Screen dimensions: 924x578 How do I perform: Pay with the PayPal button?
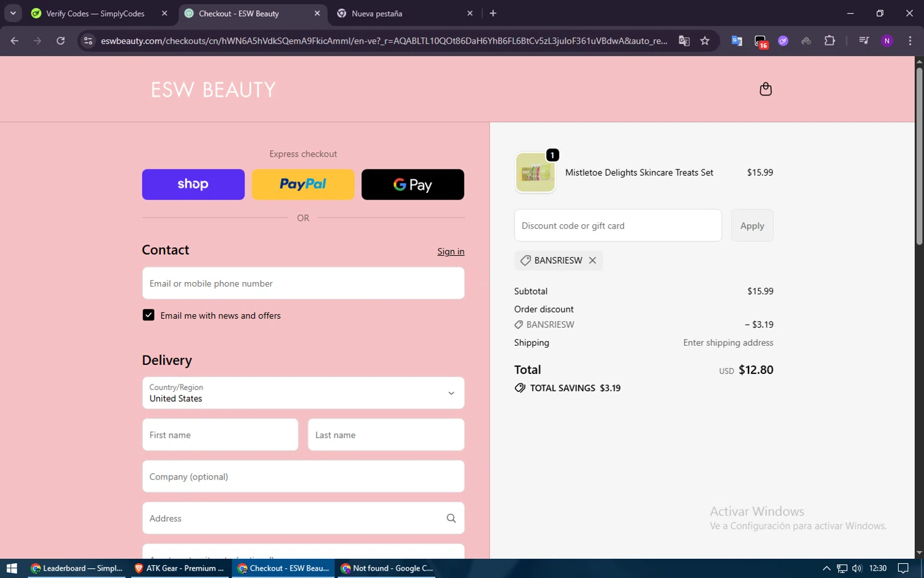pyautogui.click(x=303, y=184)
